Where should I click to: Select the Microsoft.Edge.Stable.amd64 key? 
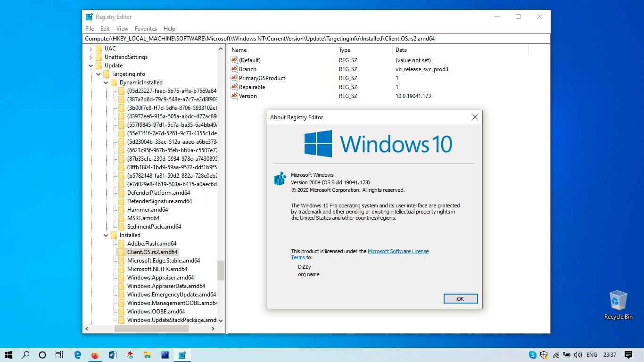point(163,261)
